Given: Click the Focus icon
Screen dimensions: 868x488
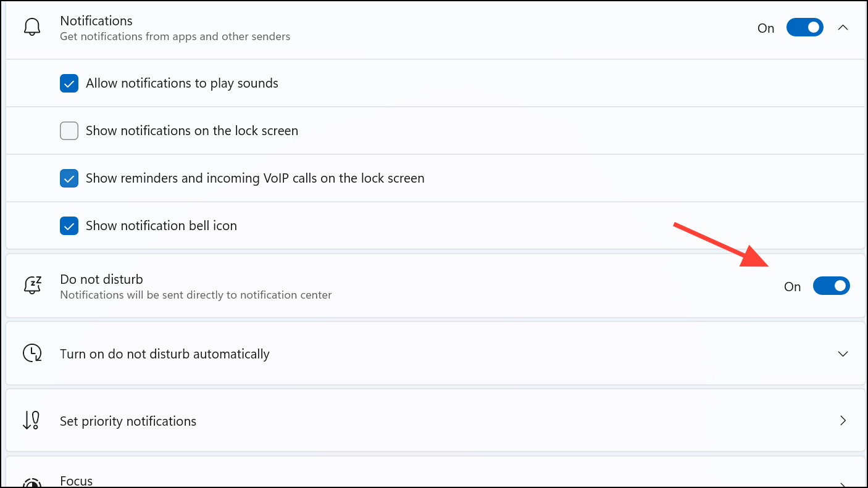Looking at the screenshot, I should coord(32,482).
